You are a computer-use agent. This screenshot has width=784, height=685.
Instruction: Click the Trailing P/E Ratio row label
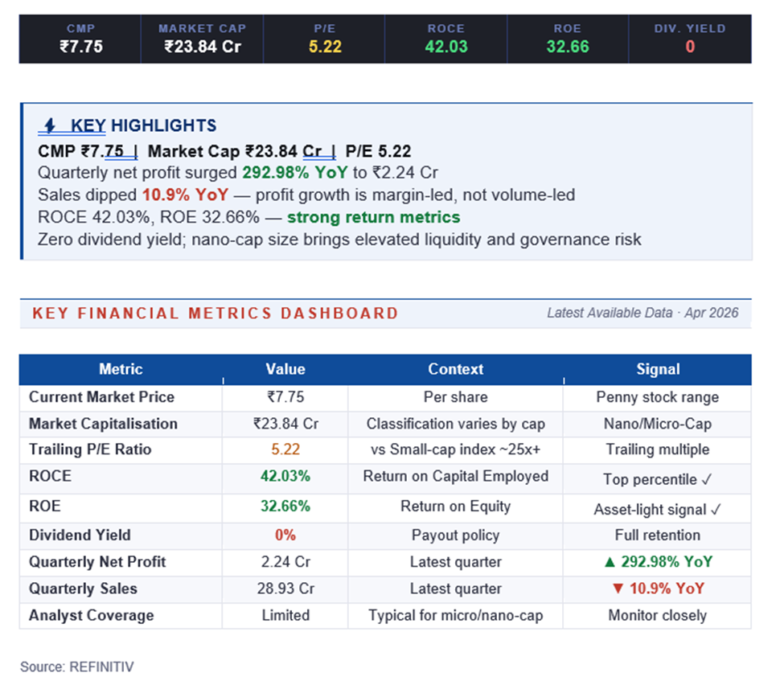[90, 449]
